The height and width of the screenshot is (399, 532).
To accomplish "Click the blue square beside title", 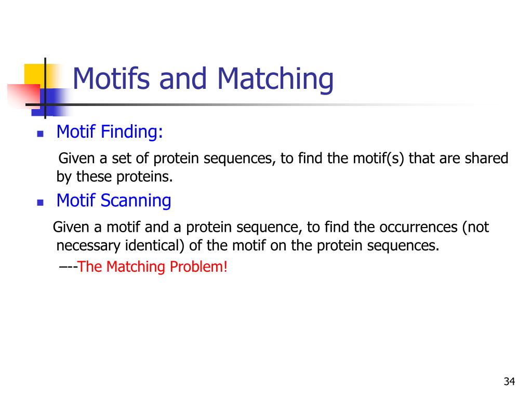I will pyautogui.click(x=51, y=102).
